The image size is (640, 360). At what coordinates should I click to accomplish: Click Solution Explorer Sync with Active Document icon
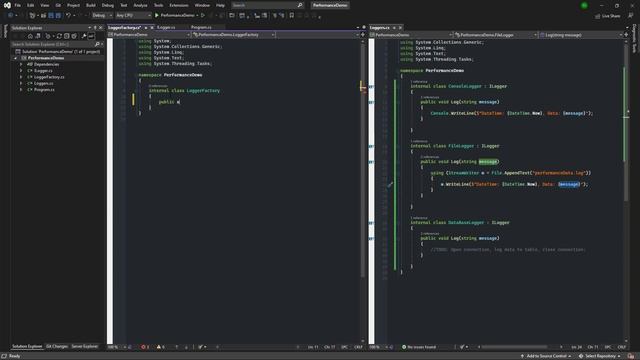(59, 36)
